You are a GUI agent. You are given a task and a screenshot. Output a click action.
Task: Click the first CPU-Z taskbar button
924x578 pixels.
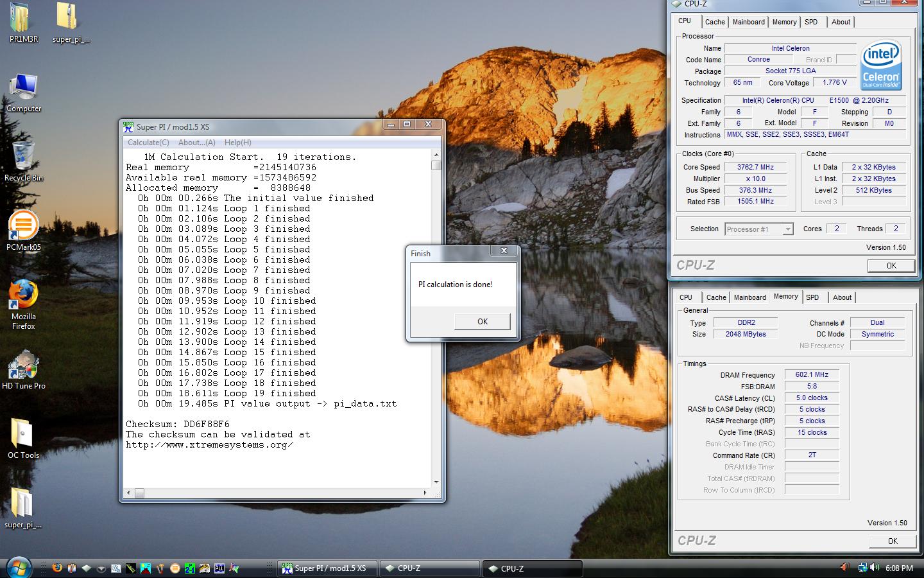tap(430, 568)
